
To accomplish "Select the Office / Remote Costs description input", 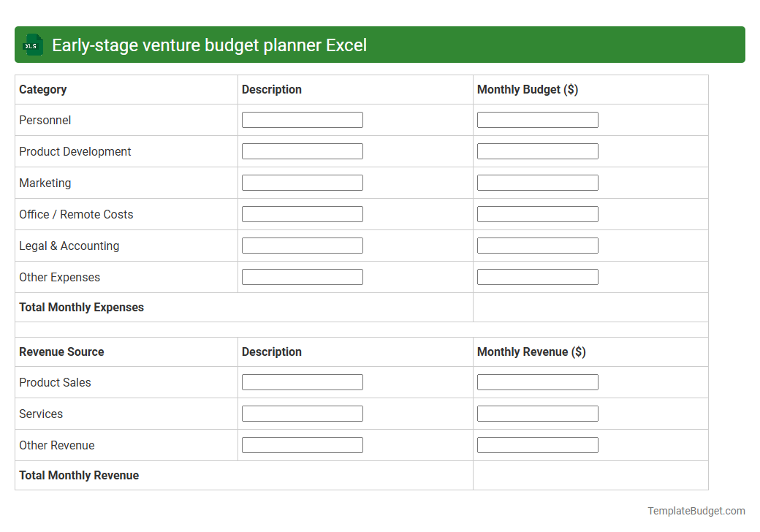I will [302, 213].
